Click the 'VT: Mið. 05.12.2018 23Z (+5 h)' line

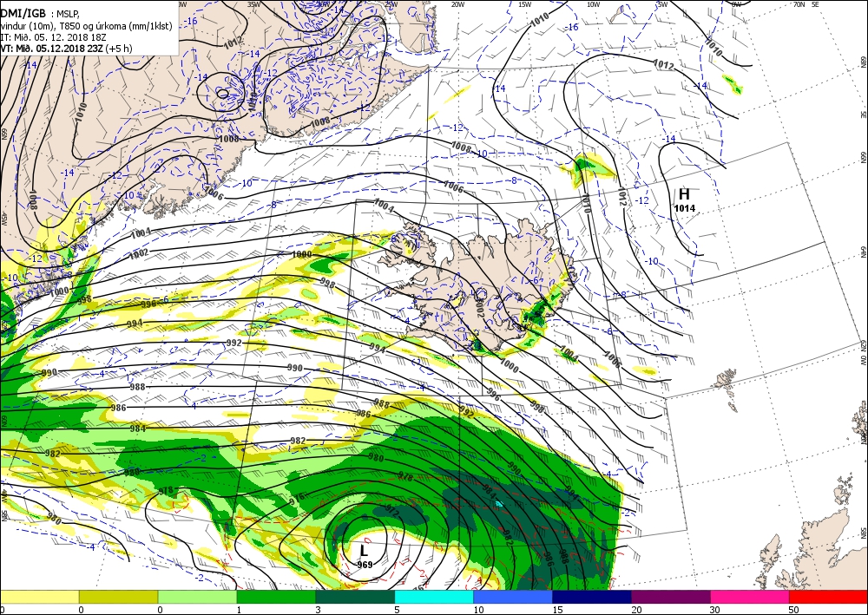coord(67,48)
